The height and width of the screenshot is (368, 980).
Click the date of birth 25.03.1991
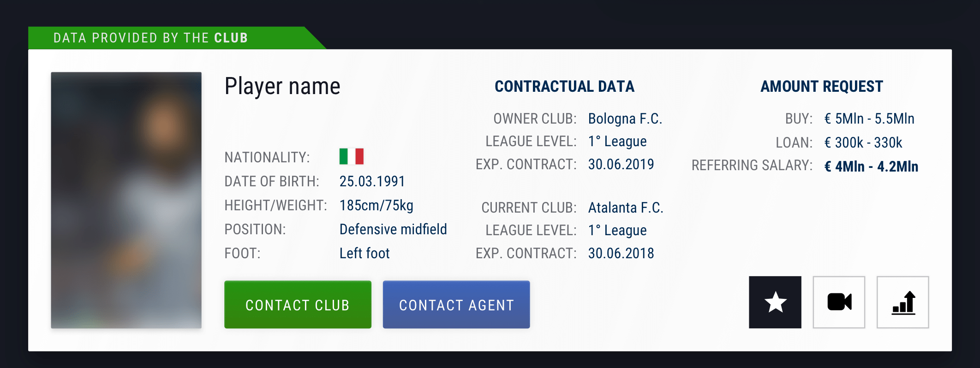pos(372,181)
